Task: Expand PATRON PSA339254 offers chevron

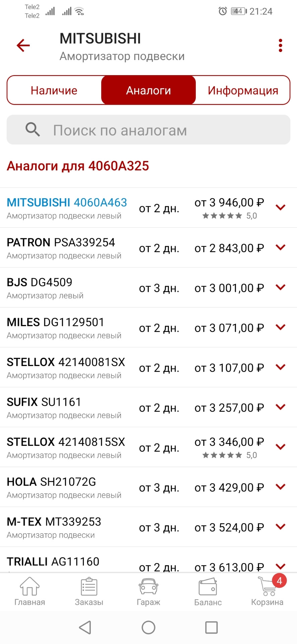Action: tap(280, 248)
